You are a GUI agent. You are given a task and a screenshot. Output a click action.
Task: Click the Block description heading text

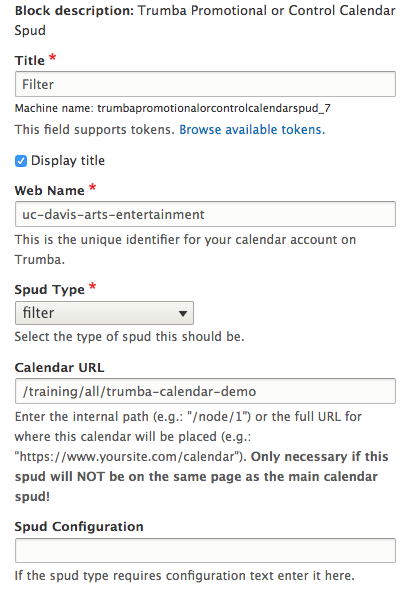(x=205, y=20)
